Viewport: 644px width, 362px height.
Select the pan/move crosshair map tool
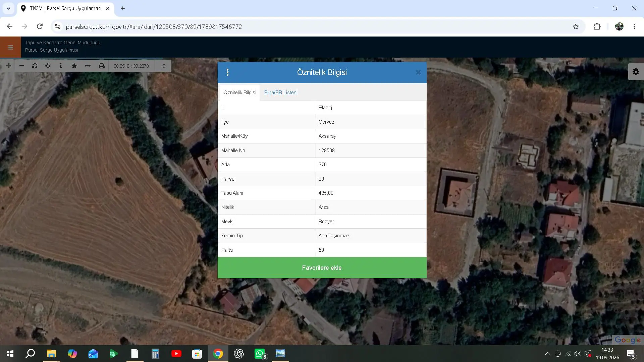[x=48, y=66]
